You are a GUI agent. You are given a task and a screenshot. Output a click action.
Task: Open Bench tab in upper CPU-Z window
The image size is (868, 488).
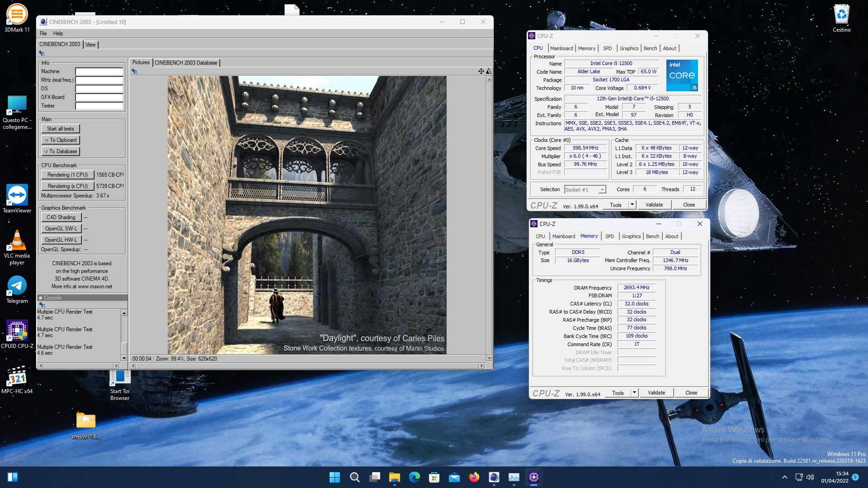[650, 48]
